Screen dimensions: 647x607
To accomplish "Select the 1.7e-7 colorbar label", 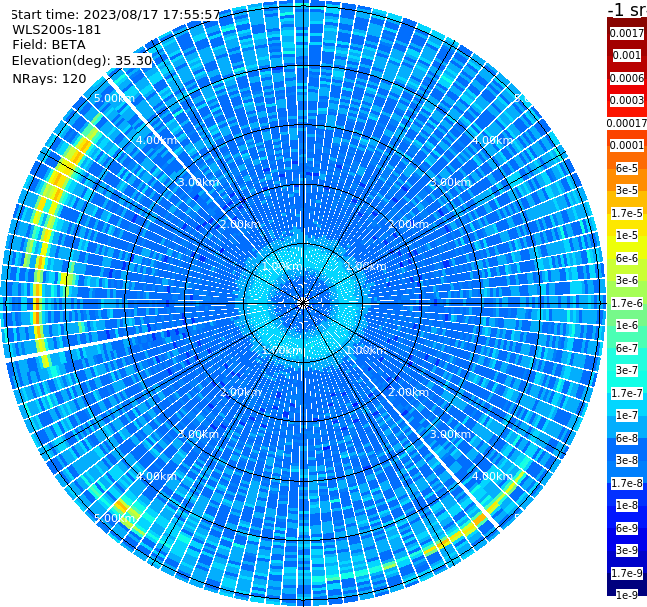I will tap(627, 393).
